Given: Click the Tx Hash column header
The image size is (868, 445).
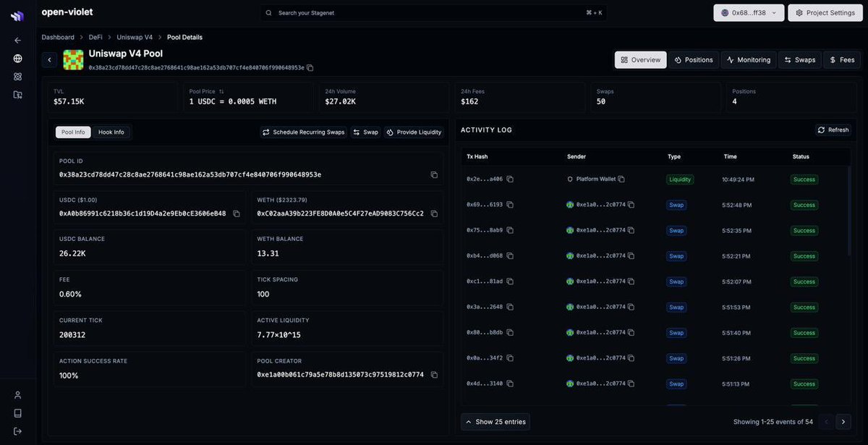Looking at the screenshot, I should pos(477,156).
